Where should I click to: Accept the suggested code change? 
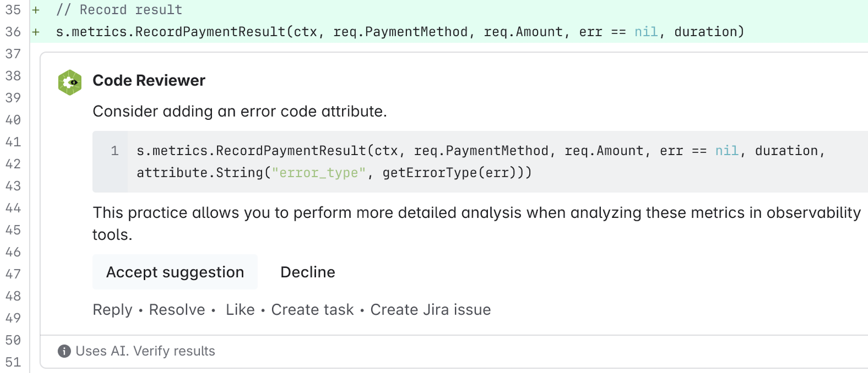pyautogui.click(x=175, y=272)
